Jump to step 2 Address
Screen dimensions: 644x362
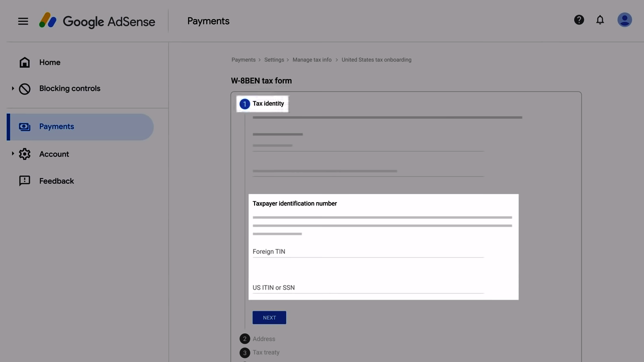(264, 339)
